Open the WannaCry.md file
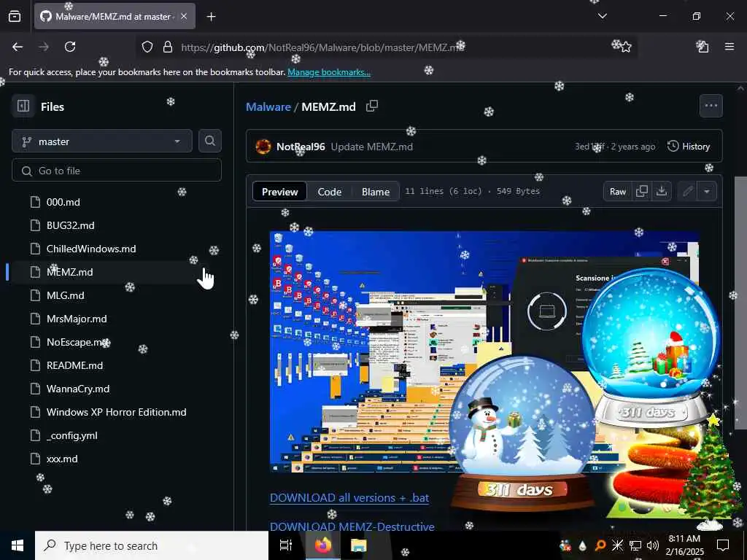747x560 pixels. click(x=78, y=389)
